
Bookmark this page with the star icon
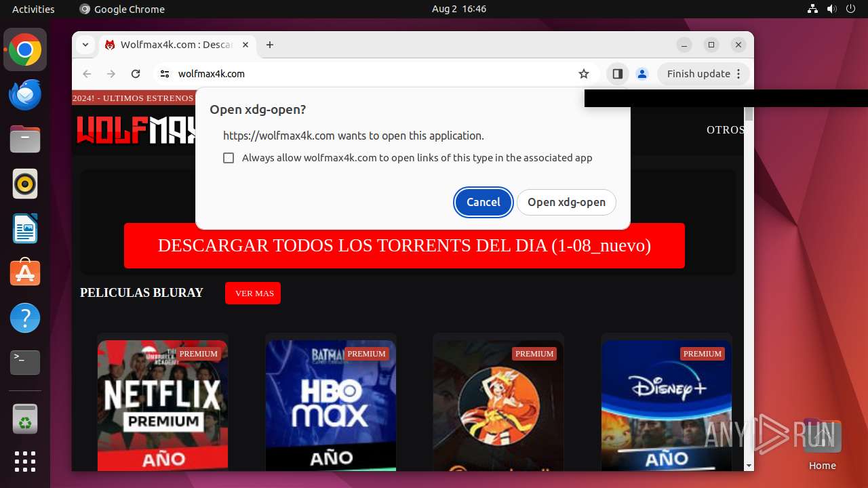coord(584,74)
